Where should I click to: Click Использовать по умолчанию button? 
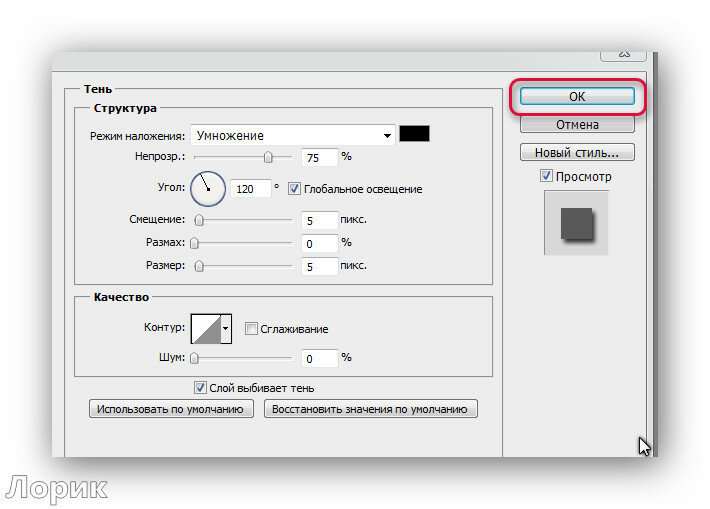pos(171,409)
